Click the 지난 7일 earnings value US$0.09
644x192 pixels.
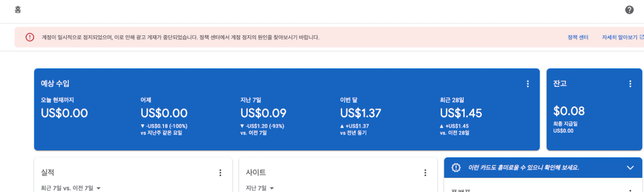pyautogui.click(x=263, y=113)
